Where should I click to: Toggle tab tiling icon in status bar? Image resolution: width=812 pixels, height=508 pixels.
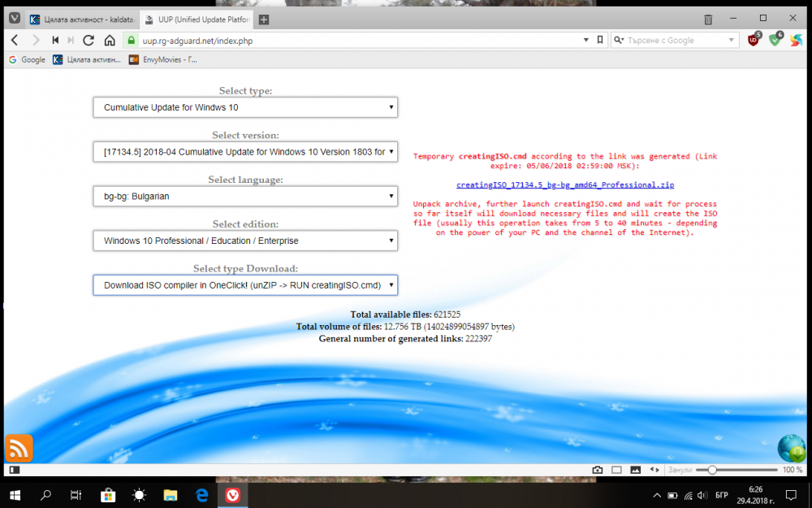616,470
